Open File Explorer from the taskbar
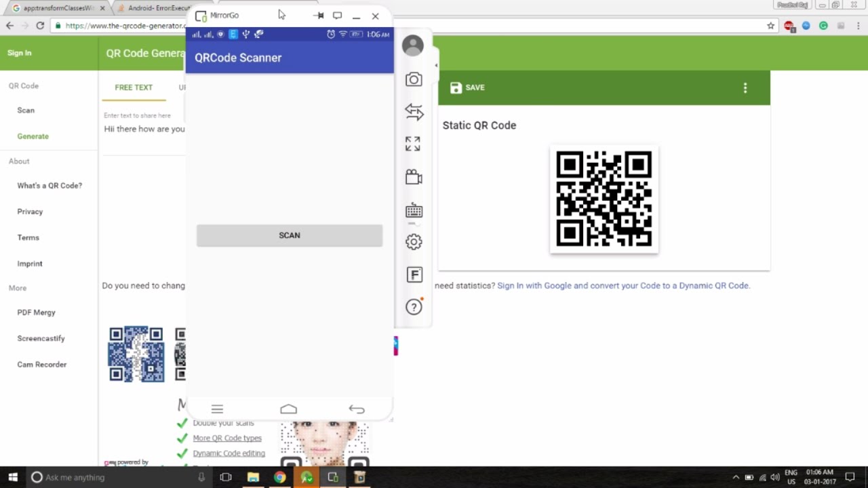Viewport: 868px width, 488px height. tap(253, 477)
